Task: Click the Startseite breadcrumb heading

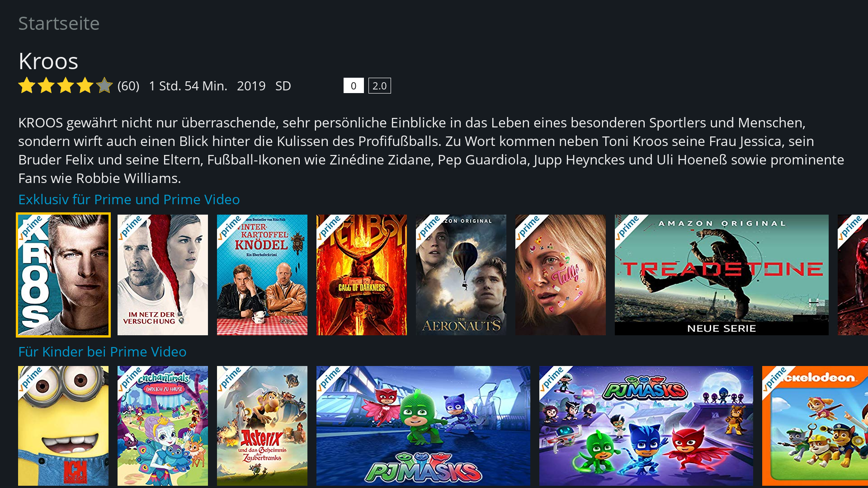Action: pos(59,23)
